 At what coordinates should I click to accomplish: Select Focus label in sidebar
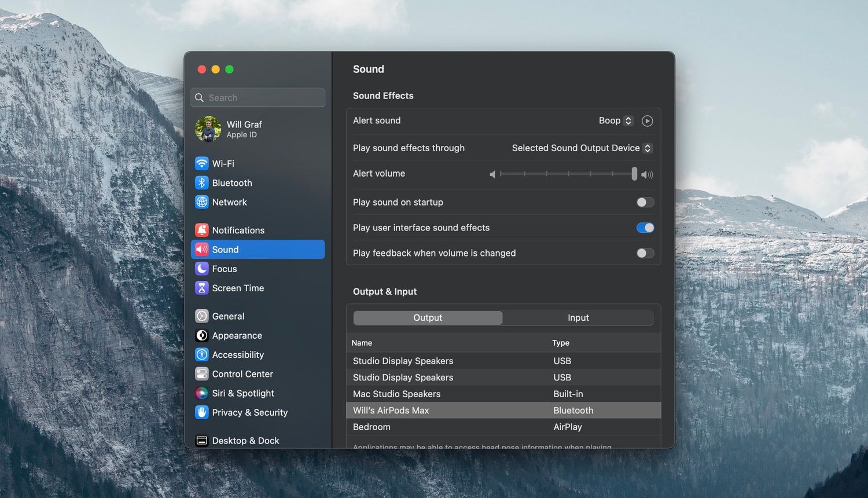pyautogui.click(x=225, y=269)
